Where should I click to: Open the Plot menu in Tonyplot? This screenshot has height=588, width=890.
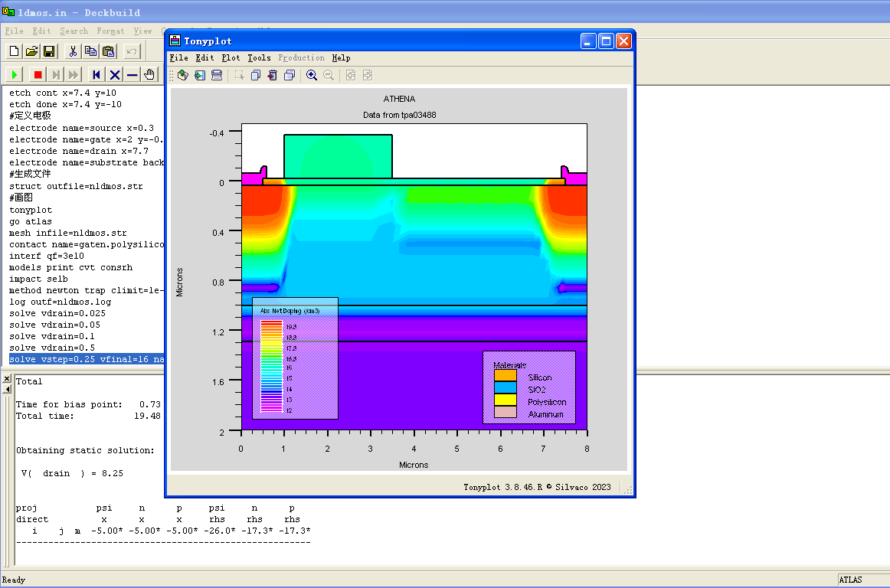pos(230,57)
